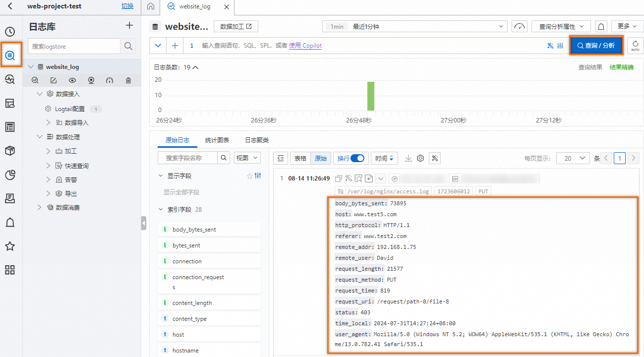
Task: Open the dashboard icon in left sidebar
Action: tap(10, 103)
